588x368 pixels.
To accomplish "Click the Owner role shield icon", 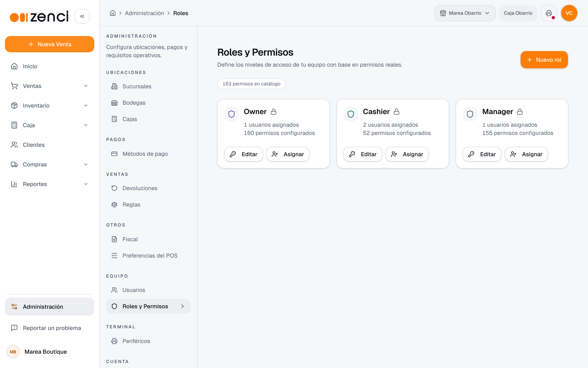I will pyautogui.click(x=231, y=114).
